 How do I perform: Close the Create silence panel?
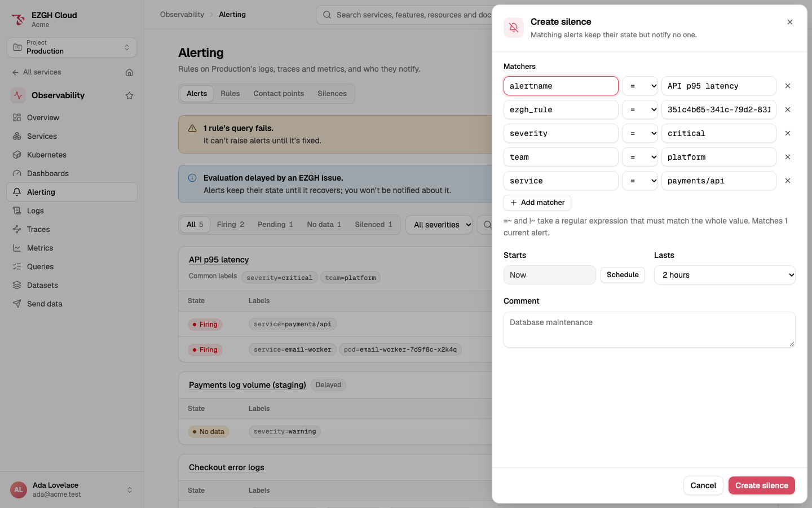790,22
